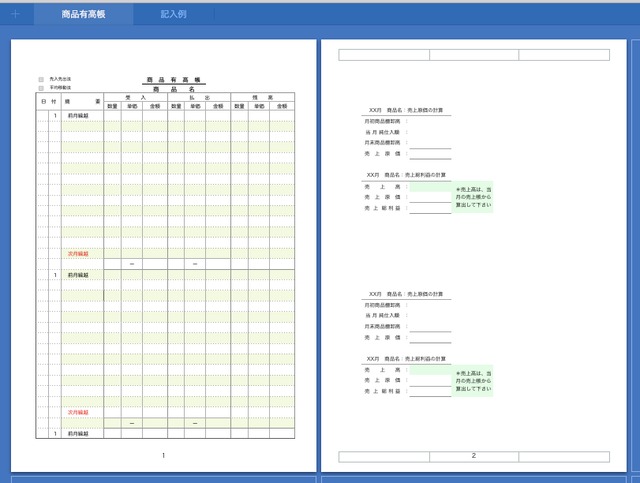
Task: Click the left header field on page 2
Action: pos(384,55)
